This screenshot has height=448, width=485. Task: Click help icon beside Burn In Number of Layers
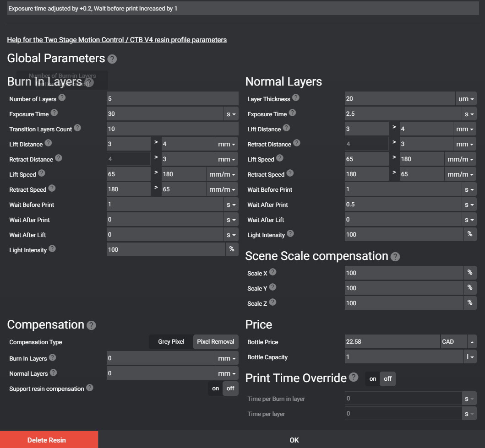(62, 97)
